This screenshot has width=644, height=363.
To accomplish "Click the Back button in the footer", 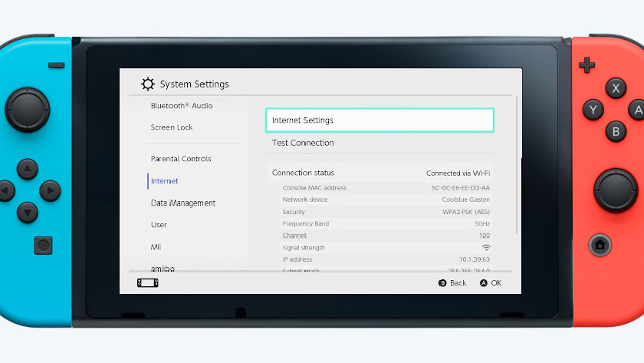I will click(x=452, y=283).
